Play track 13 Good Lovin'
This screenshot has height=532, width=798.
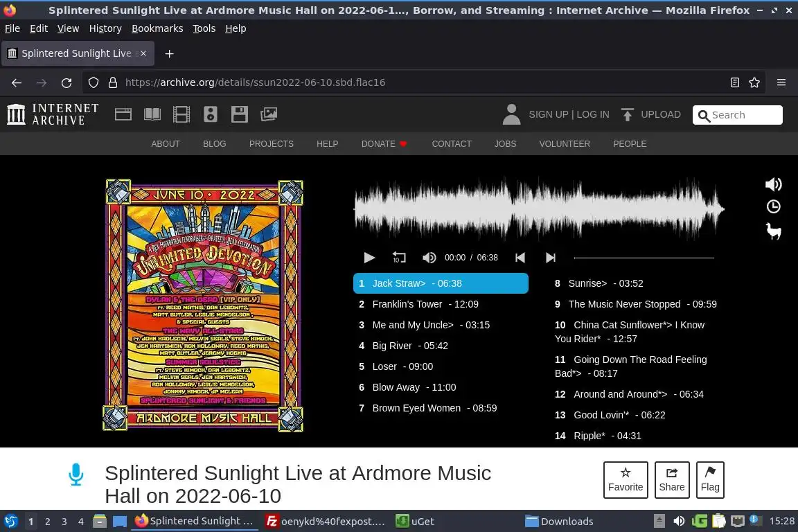click(637, 416)
